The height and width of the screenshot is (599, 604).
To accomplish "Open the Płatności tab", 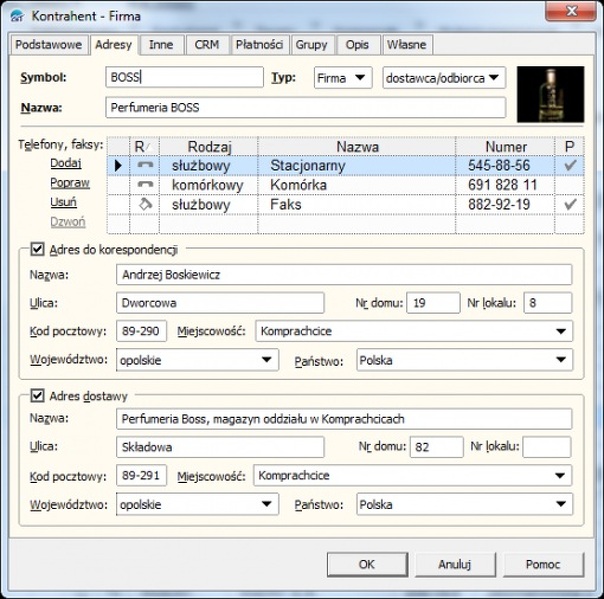I will click(x=260, y=45).
